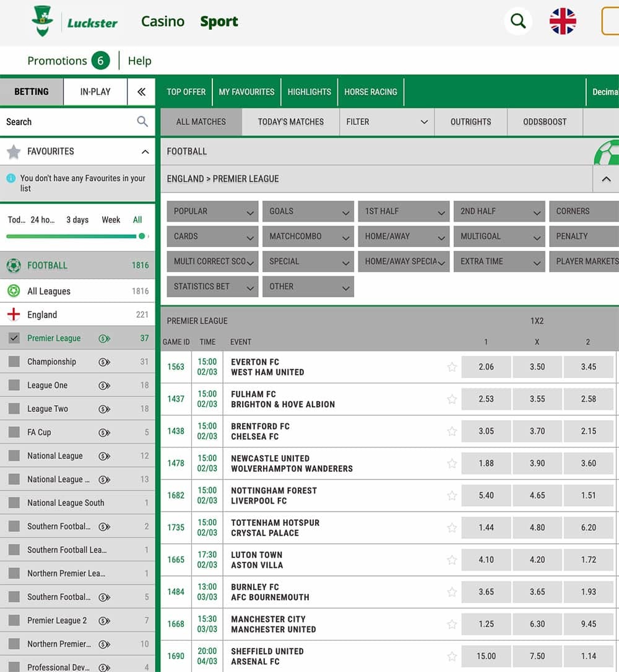Collapse the Favourites section chevron
The image size is (619, 672).
pyautogui.click(x=145, y=152)
